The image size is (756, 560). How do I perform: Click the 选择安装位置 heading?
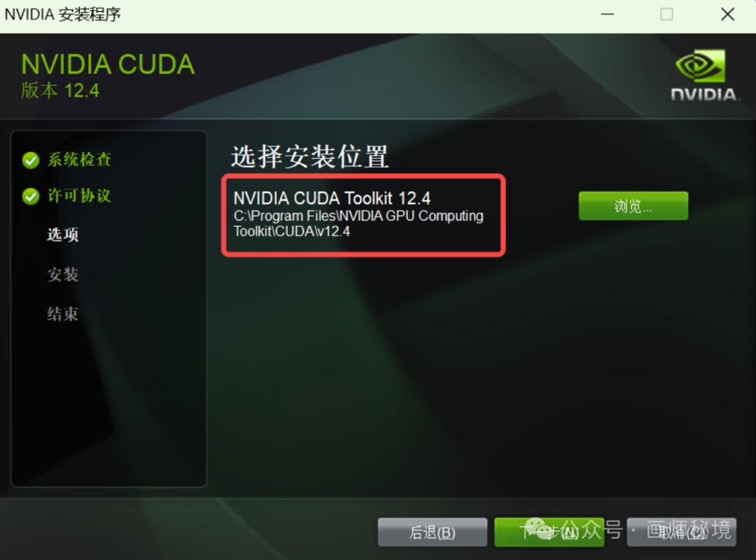coord(310,157)
